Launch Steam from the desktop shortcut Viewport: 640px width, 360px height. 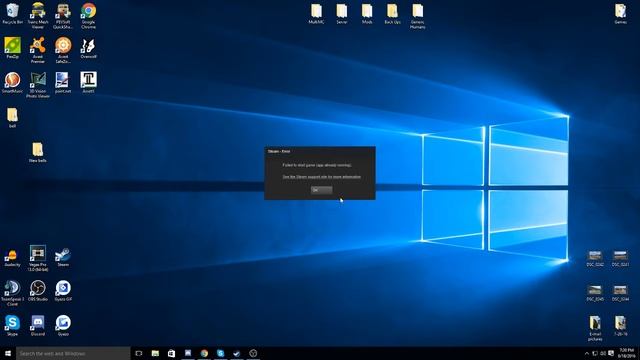(x=63, y=257)
